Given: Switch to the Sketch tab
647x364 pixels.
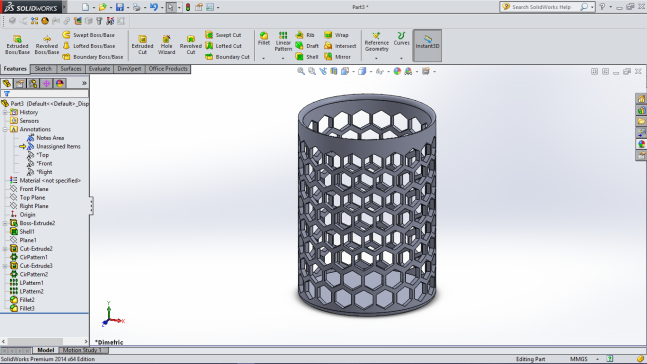Looking at the screenshot, I should [x=43, y=69].
